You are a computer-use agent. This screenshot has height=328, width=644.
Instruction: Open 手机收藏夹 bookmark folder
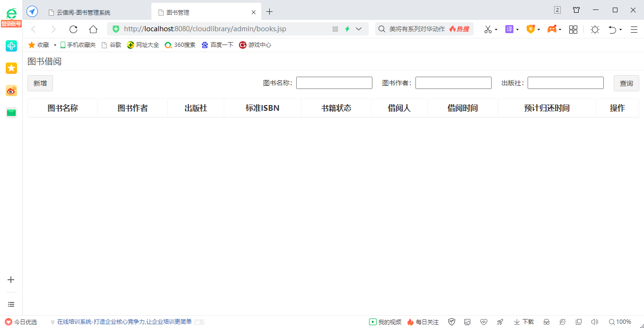(x=78, y=45)
